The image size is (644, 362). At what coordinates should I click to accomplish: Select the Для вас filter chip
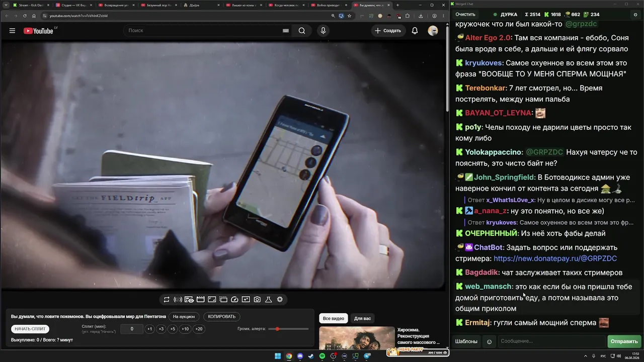tap(362, 319)
